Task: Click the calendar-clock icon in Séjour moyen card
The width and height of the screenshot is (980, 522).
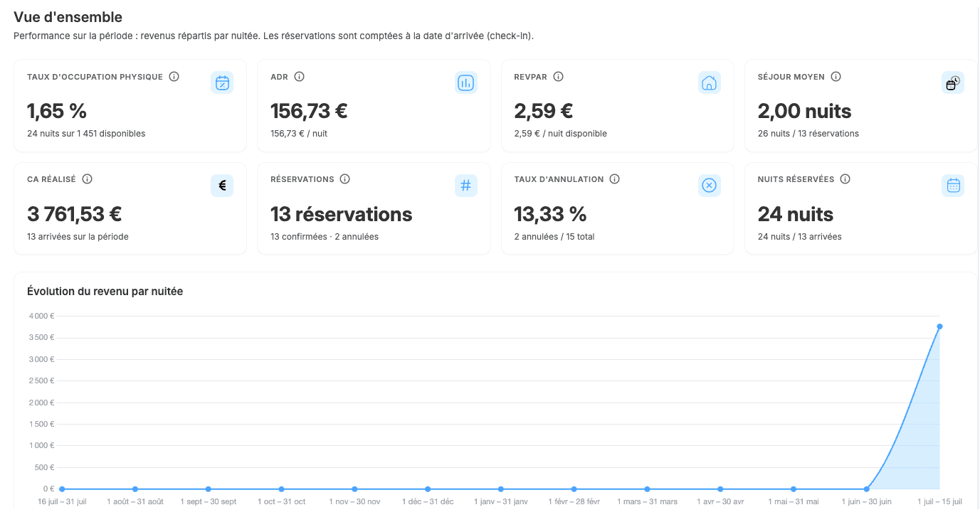Action: 953,83
